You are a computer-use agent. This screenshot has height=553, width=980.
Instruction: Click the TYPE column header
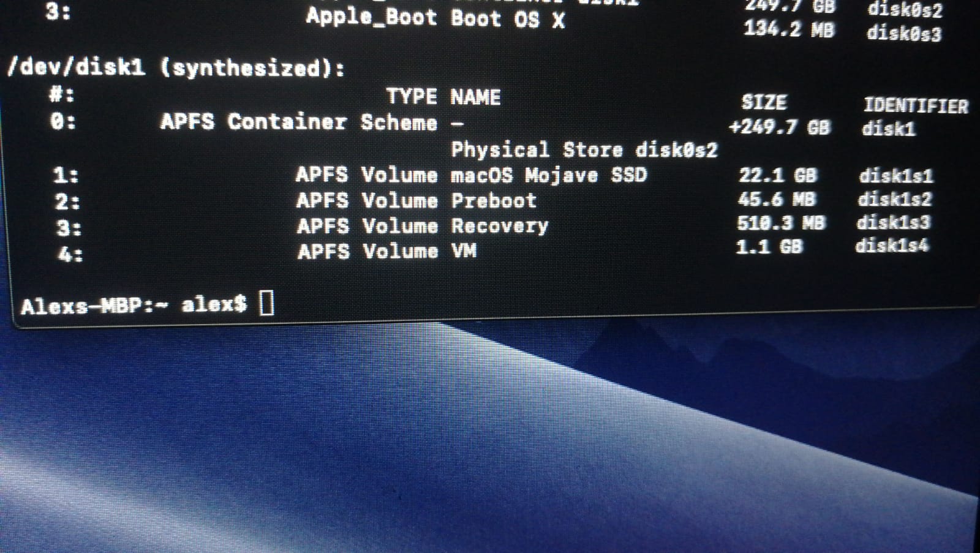pyautogui.click(x=411, y=97)
